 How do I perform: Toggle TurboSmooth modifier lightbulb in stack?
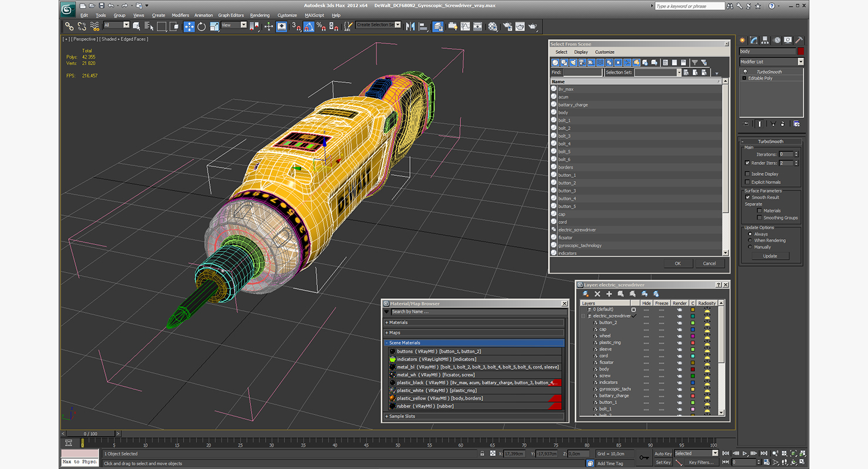(x=745, y=72)
